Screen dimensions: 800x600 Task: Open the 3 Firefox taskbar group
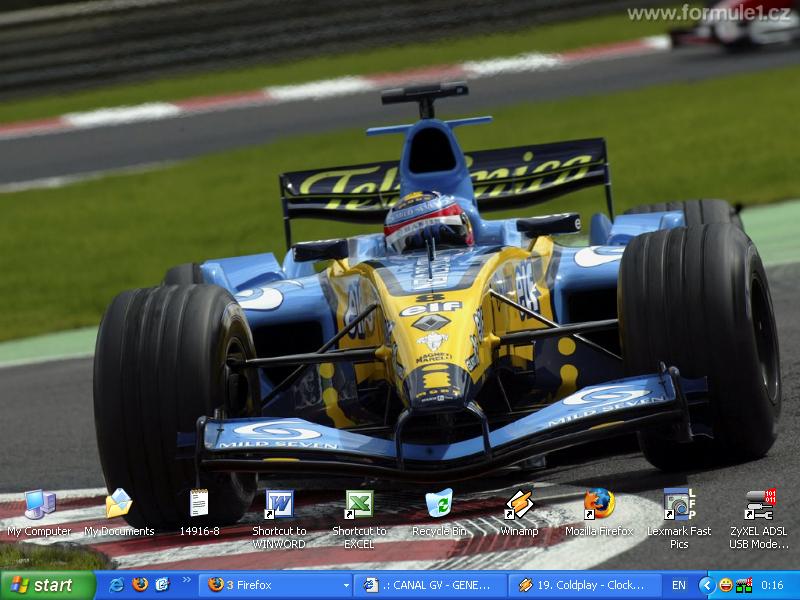point(275,585)
